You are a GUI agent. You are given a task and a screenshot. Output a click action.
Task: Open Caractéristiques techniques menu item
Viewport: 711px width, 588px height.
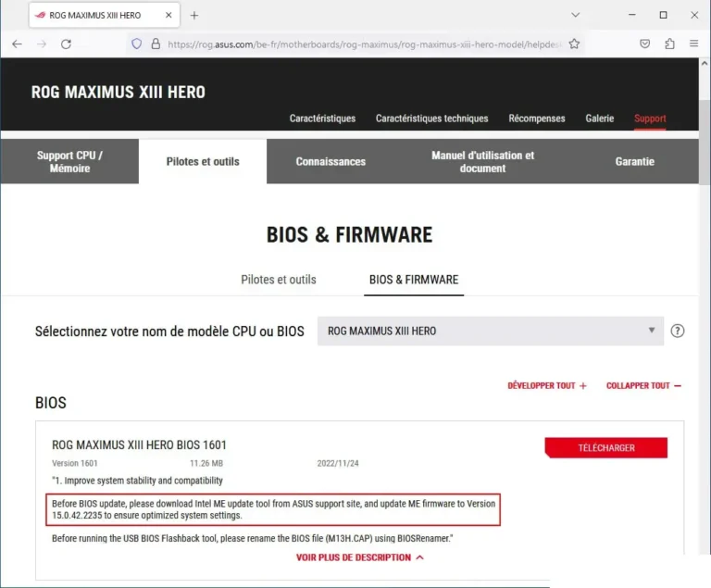pyautogui.click(x=431, y=119)
